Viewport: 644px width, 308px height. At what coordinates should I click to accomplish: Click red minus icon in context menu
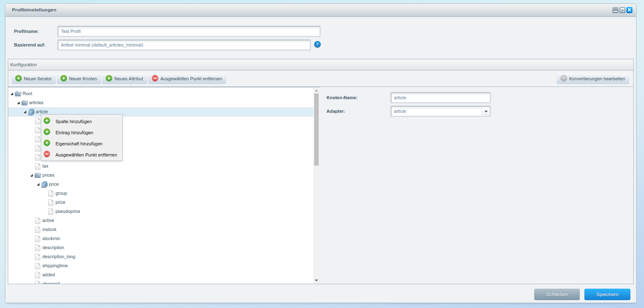[x=47, y=154]
